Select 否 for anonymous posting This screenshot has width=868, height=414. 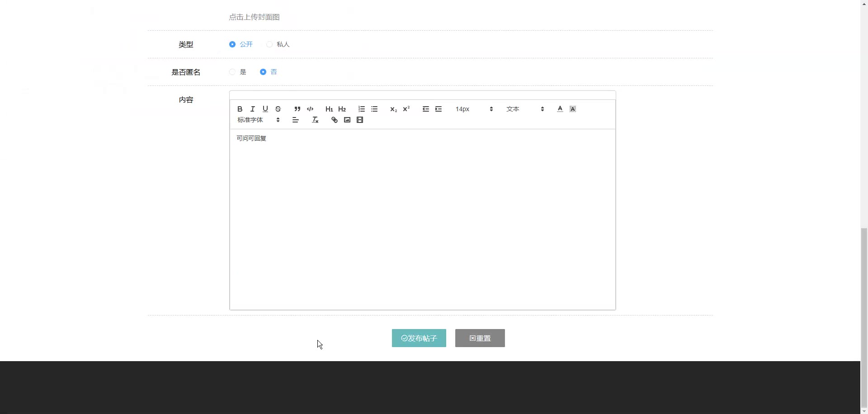pos(263,72)
